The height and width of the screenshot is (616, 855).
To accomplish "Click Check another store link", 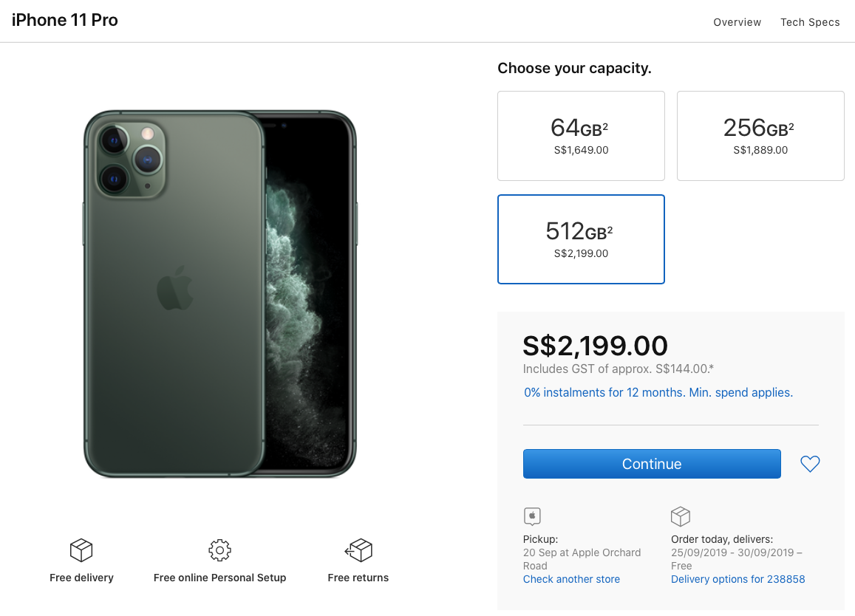I will (571, 579).
